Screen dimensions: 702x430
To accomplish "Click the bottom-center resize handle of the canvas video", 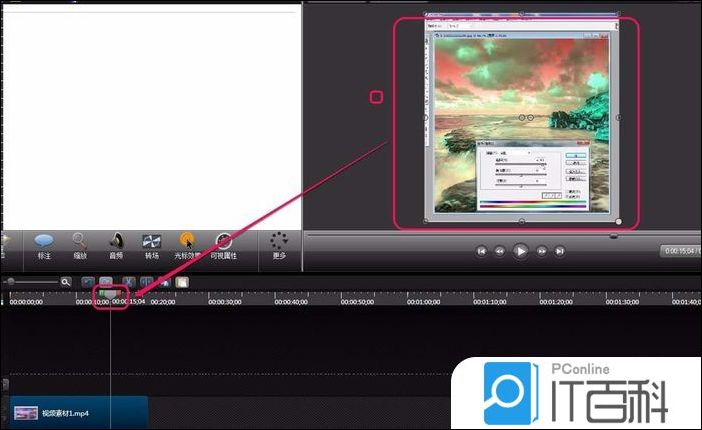I will click(522, 221).
